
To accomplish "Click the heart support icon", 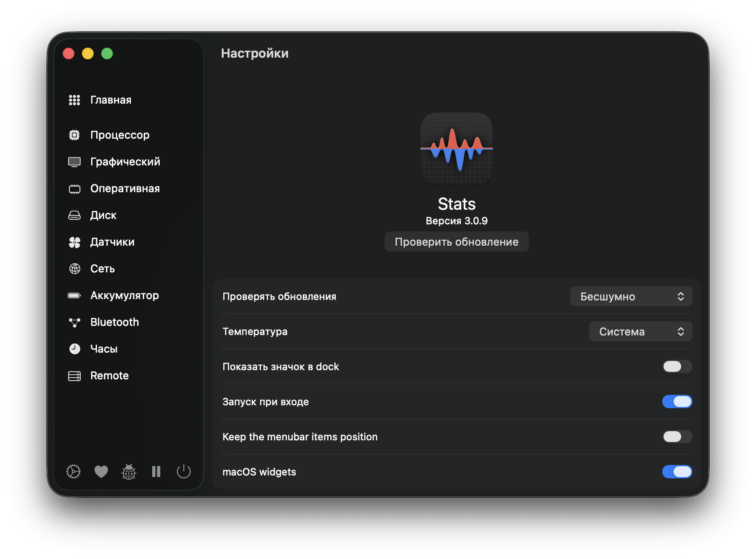I will [101, 472].
